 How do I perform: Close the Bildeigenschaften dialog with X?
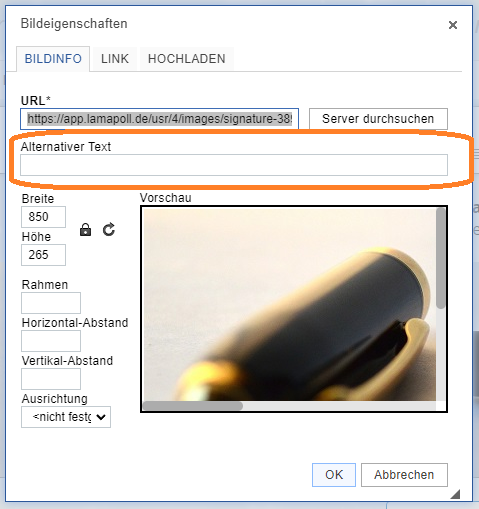pos(453,25)
